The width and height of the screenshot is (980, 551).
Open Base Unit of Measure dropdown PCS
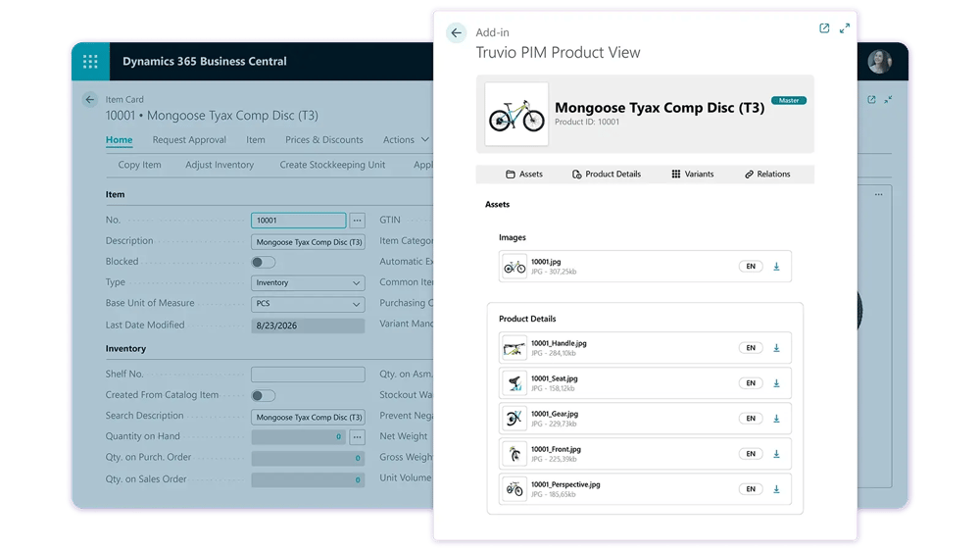coord(308,304)
